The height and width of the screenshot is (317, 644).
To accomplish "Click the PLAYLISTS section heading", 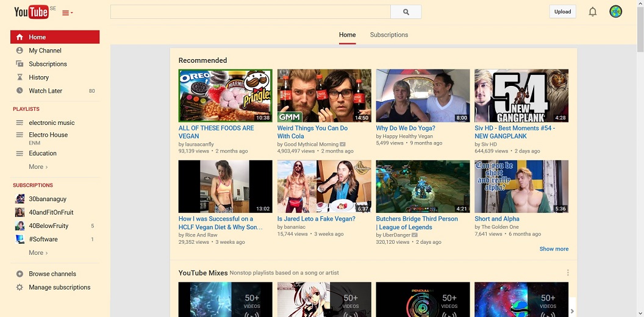I will click(26, 109).
